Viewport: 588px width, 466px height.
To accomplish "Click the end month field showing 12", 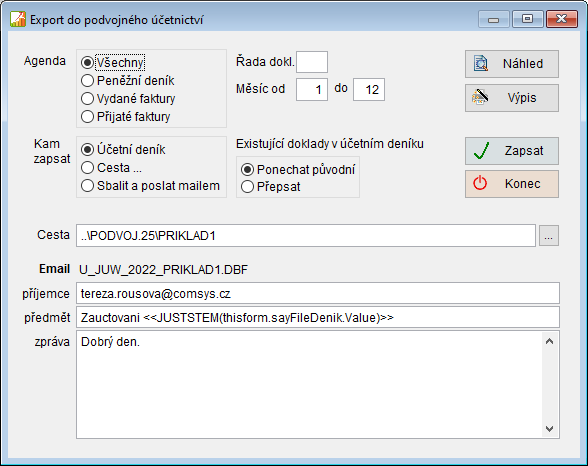I will [369, 89].
